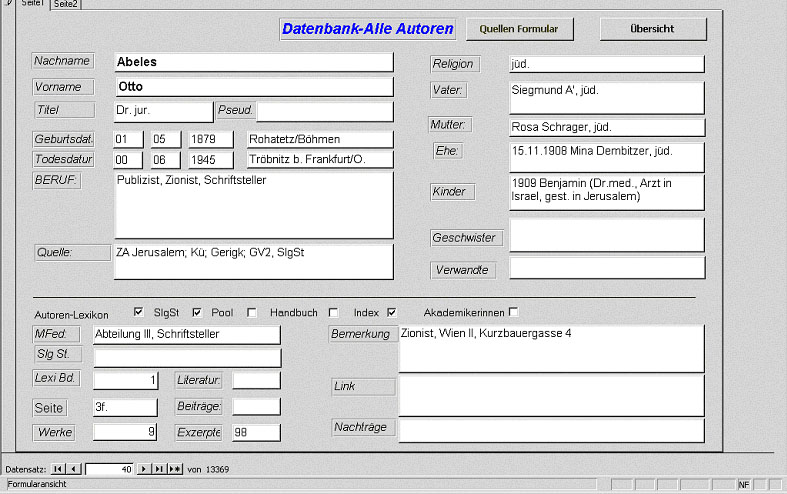Go to previous record
The height and width of the screenshot is (494, 787).
pyautogui.click(x=74, y=468)
